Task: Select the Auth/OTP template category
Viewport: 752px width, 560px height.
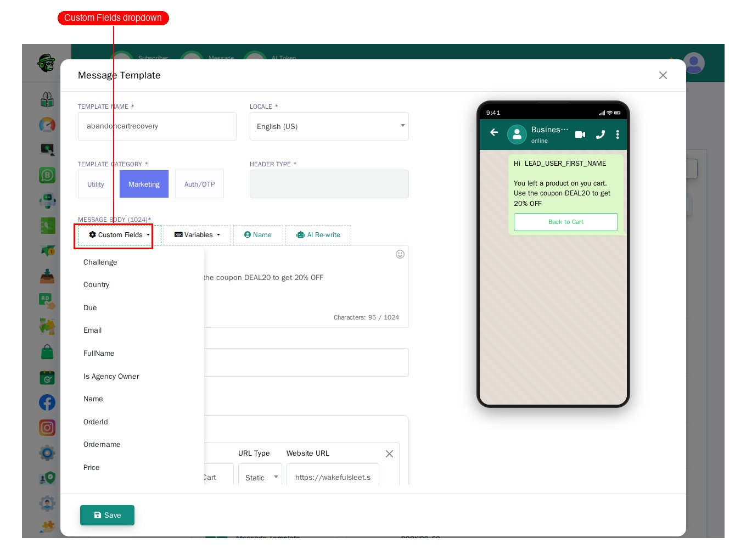Action: coord(199,184)
